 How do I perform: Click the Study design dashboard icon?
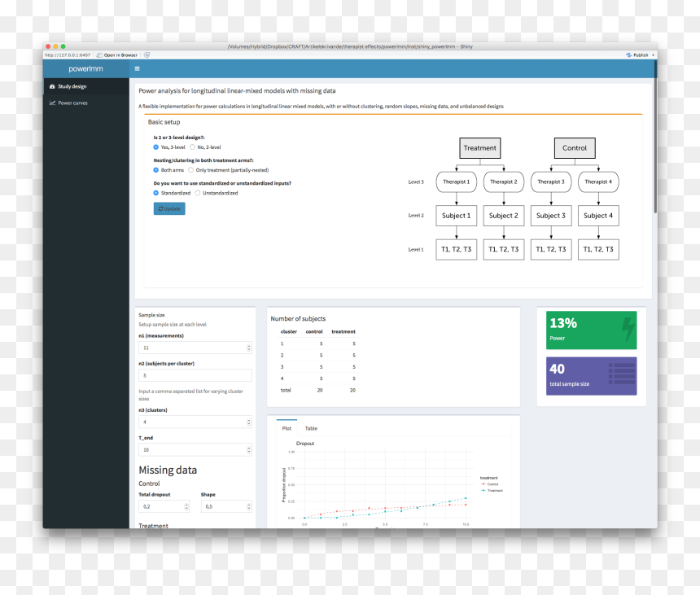[52, 86]
